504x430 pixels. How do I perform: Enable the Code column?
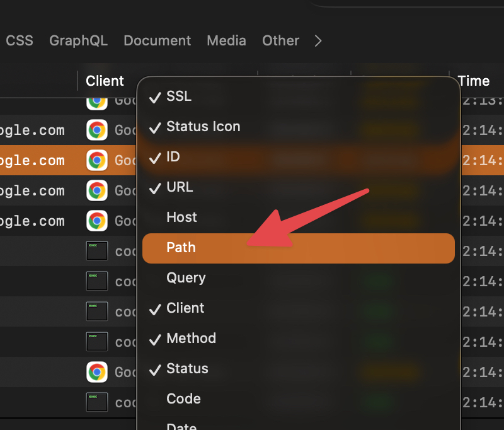tap(298, 399)
